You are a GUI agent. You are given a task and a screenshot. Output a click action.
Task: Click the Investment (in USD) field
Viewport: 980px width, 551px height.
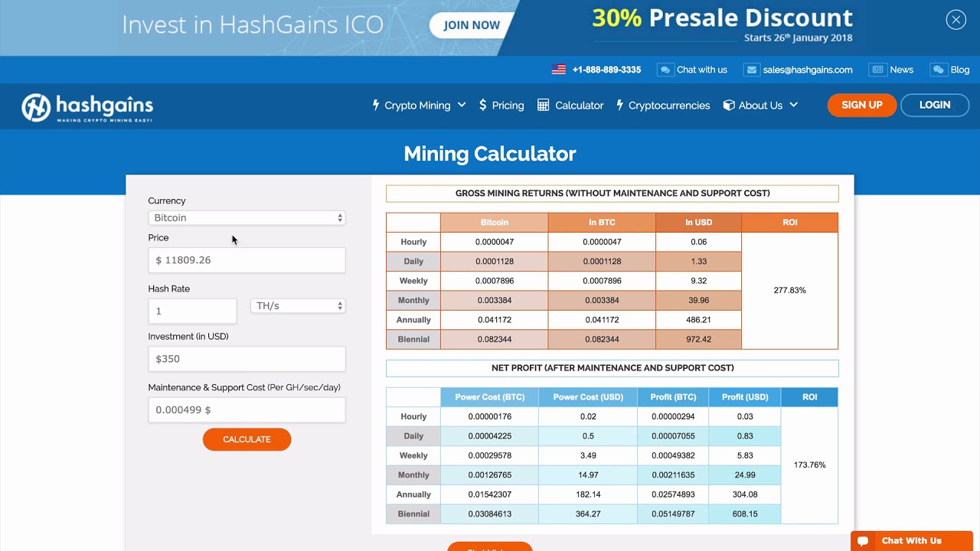pos(247,359)
